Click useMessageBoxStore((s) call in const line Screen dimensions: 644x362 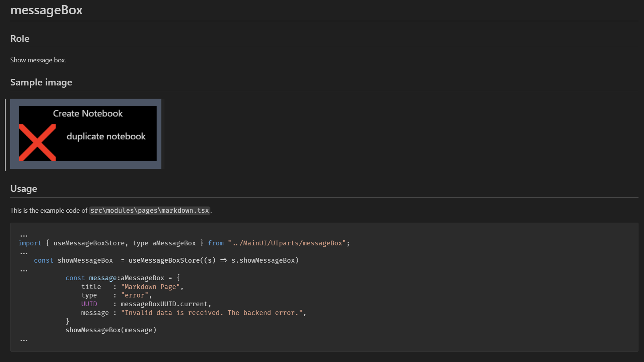[x=172, y=260]
